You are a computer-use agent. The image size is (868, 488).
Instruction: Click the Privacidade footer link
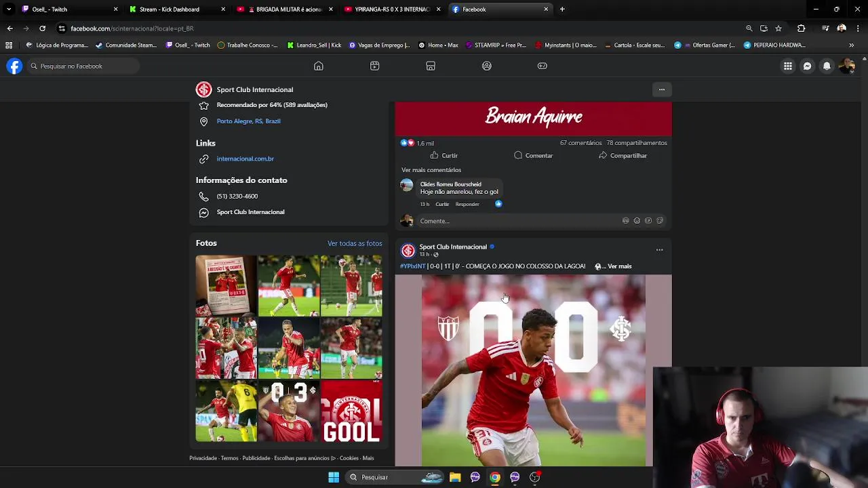point(203,458)
